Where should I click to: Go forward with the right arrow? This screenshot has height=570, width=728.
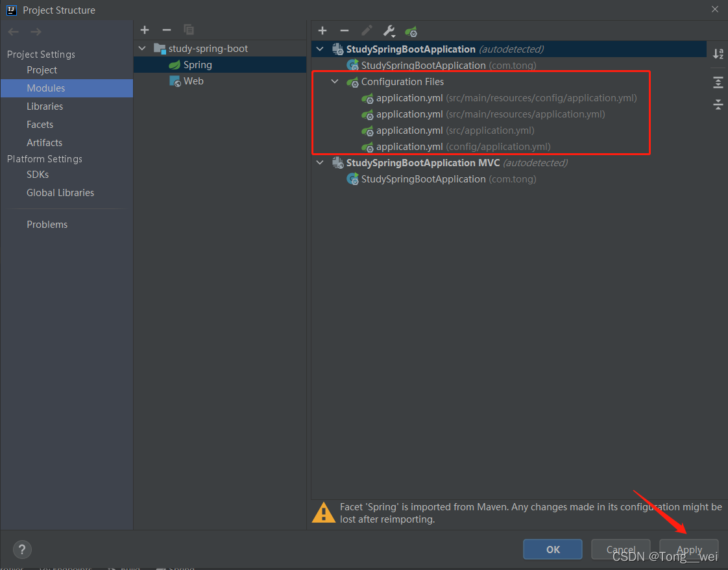tap(36, 32)
